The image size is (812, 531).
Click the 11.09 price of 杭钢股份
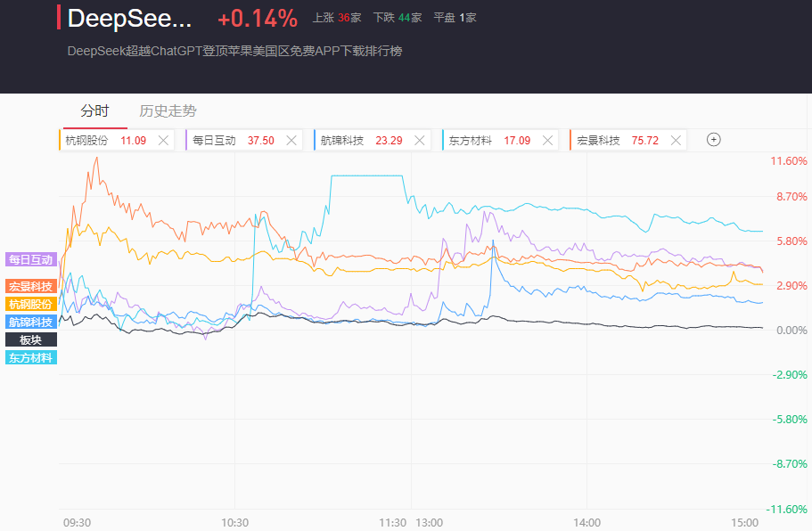pos(133,140)
